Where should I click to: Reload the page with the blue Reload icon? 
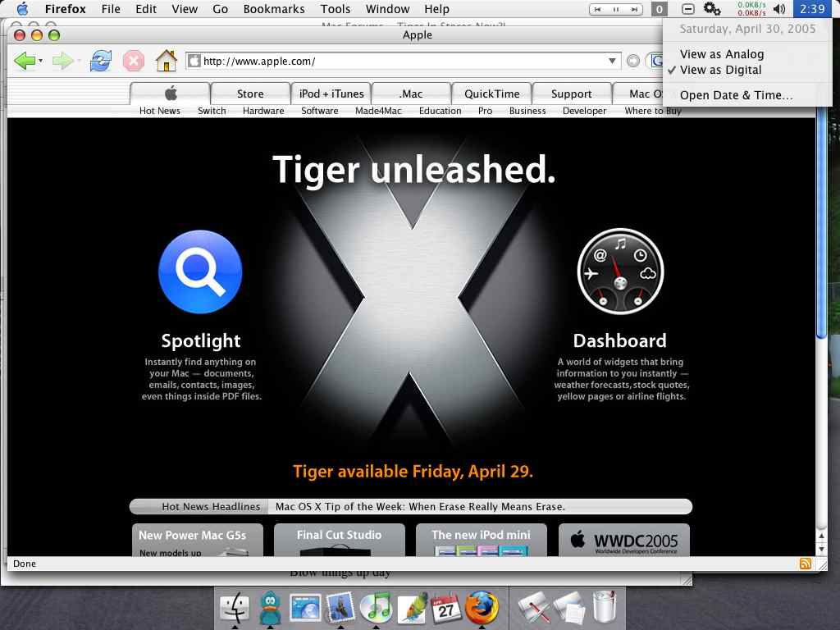[x=101, y=61]
